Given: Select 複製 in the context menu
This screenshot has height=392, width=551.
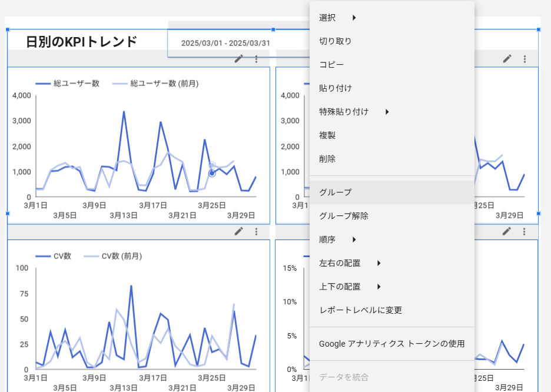Looking at the screenshot, I should click(x=327, y=135).
